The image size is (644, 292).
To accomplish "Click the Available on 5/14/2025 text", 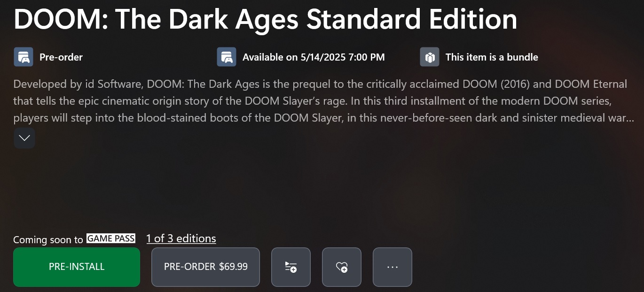I will click(314, 57).
